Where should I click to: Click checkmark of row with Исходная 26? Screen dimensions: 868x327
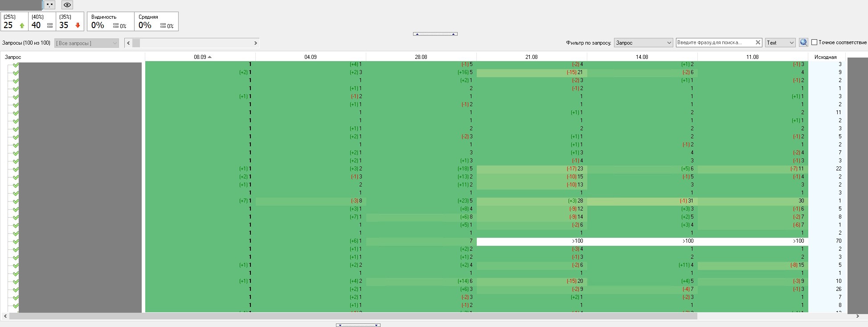coord(16,290)
